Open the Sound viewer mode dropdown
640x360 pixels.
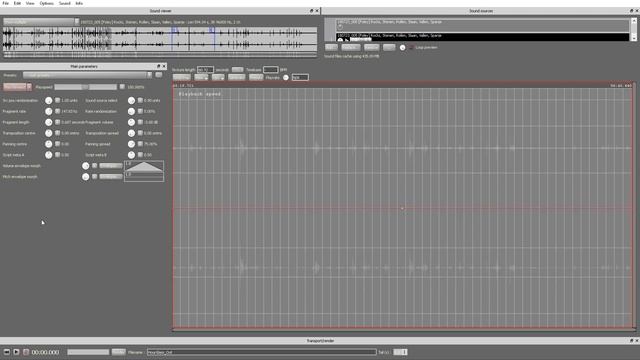point(41,22)
